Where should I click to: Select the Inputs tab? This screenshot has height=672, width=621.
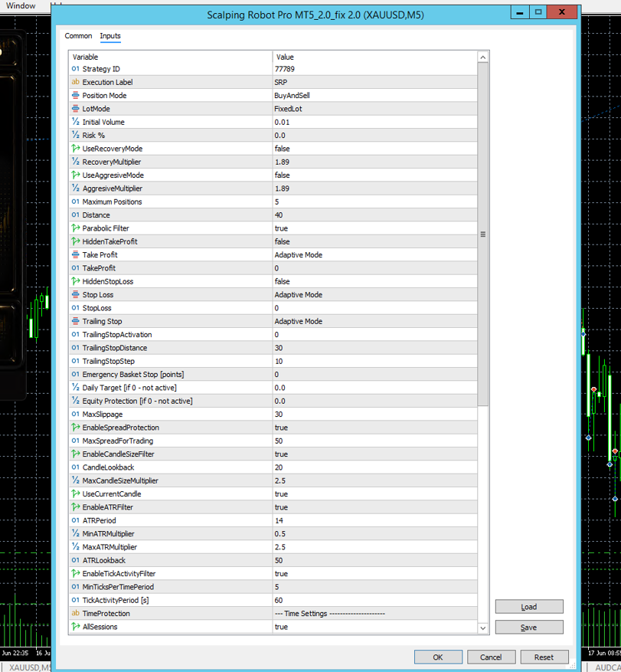(x=110, y=36)
